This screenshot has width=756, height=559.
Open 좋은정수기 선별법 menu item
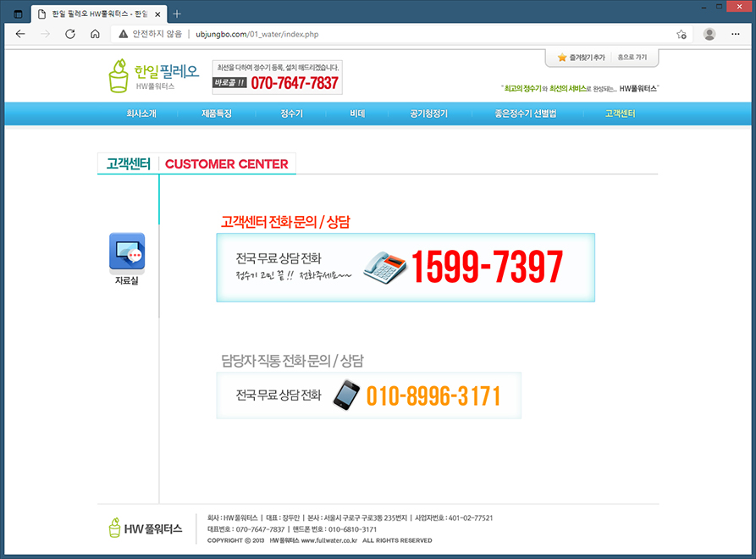[526, 113]
